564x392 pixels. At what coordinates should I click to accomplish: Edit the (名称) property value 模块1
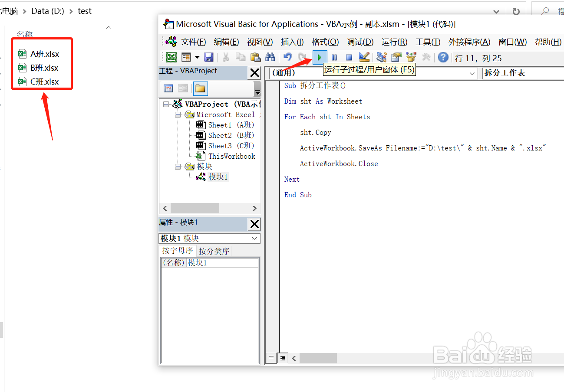coord(222,263)
